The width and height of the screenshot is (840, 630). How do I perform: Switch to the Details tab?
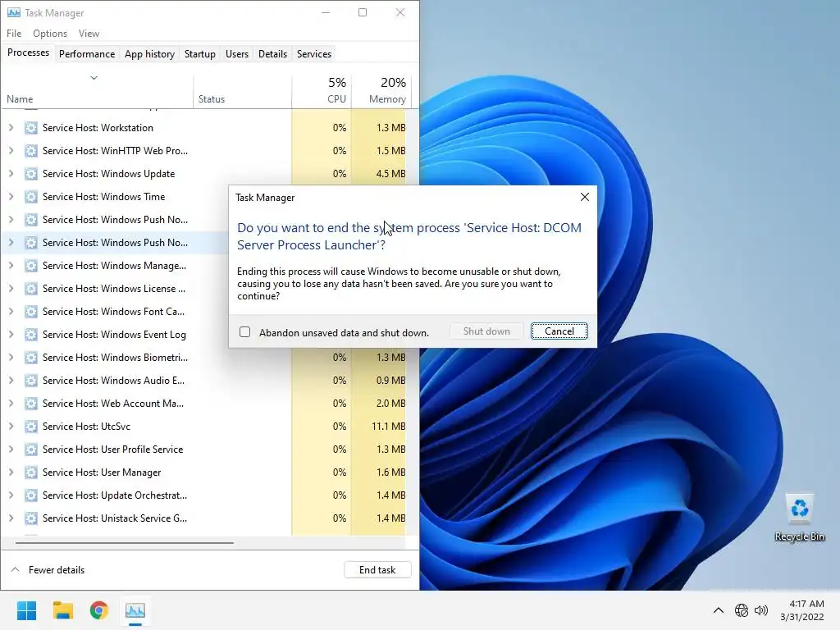tap(272, 54)
